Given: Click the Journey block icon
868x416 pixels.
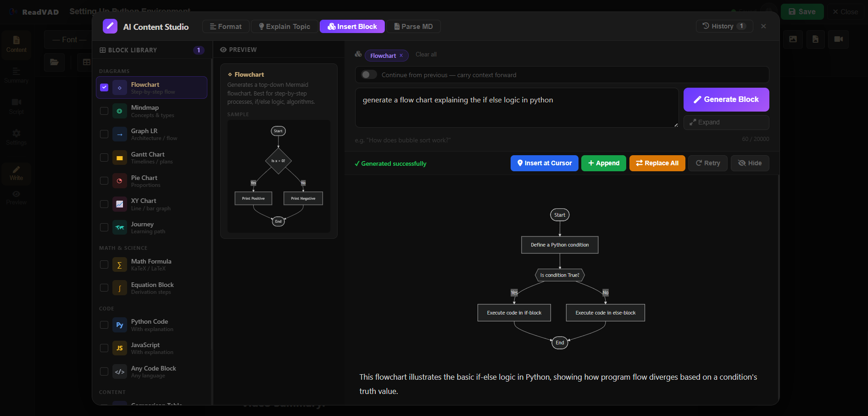Looking at the screenshot, I should tap(120, 227).
